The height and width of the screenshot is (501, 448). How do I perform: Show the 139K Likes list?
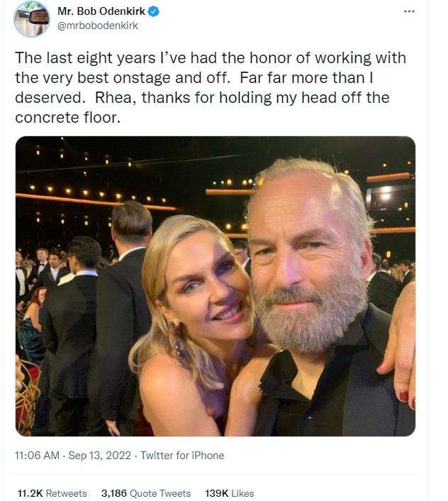click(229, 493)
